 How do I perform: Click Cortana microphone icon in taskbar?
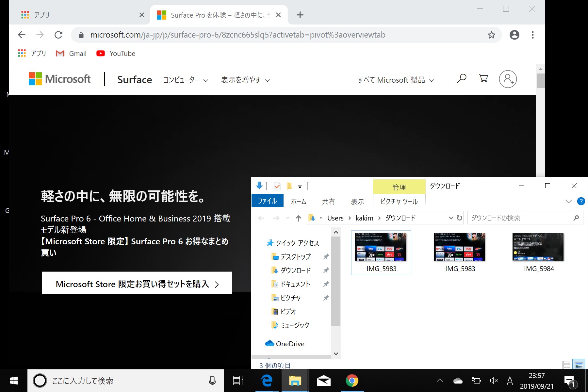(x=212, y=381)
